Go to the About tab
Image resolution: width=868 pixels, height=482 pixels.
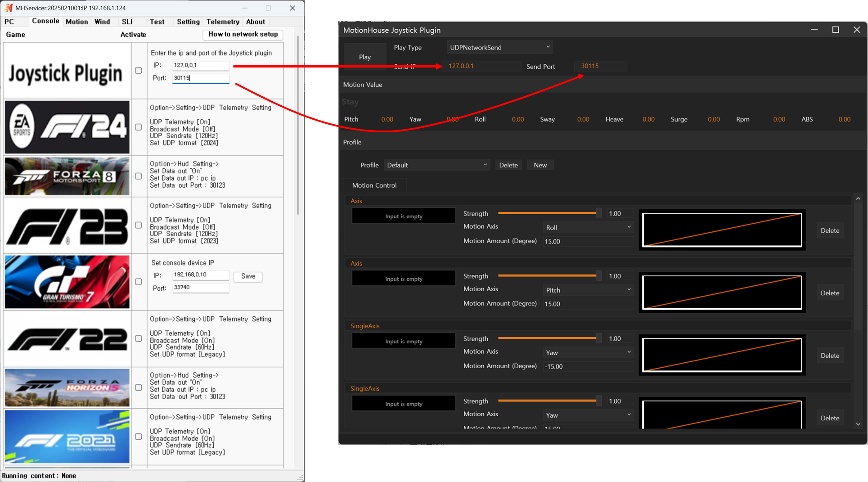[256, 22]
